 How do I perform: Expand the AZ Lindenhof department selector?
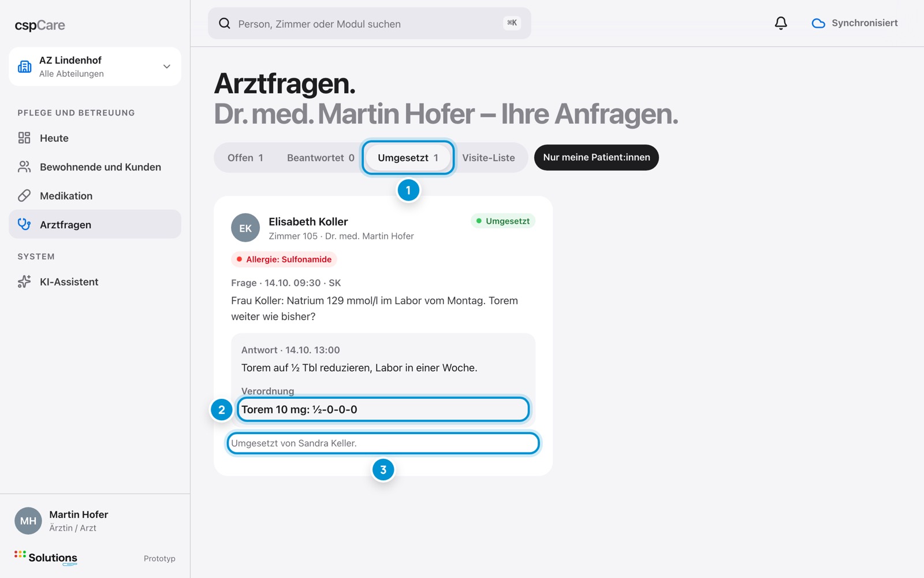coord(95,66)
